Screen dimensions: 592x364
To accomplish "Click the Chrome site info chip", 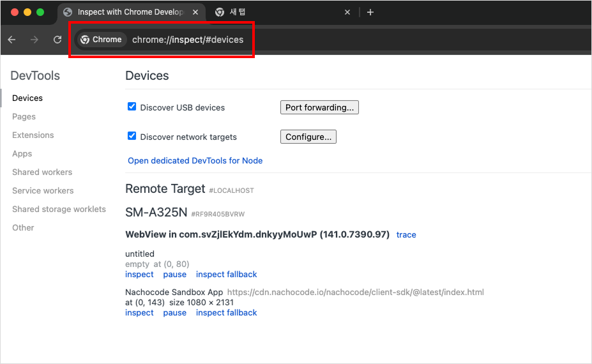I will pyautogui.click(x=102, y=40).
